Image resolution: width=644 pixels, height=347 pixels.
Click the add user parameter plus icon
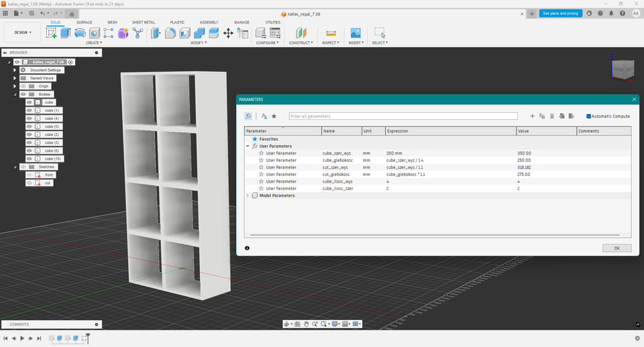coord(532,116)
